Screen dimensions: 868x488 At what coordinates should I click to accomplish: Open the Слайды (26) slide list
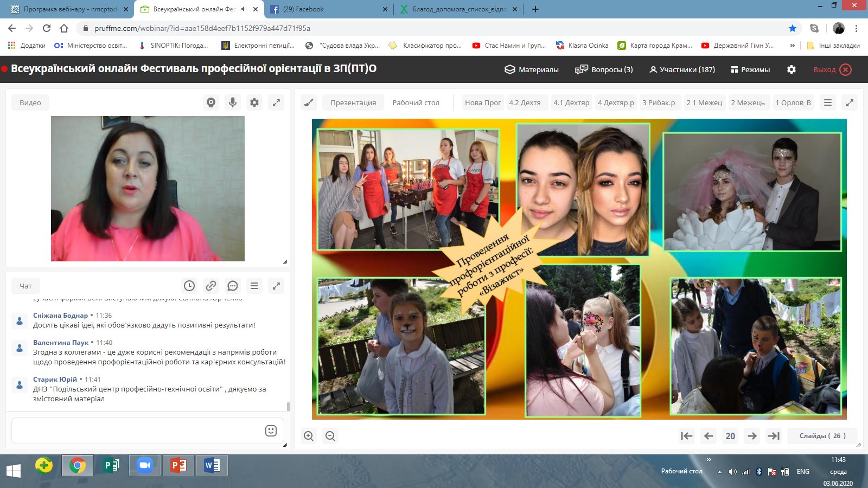pos(822,436)
